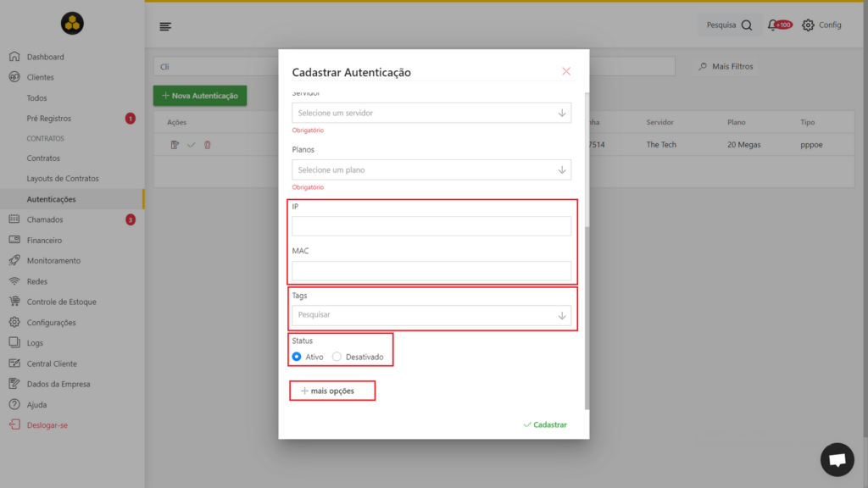Open the Tags Pesquisar dropdown
This screenshot has height=488, width=868.
coord(431,315)
